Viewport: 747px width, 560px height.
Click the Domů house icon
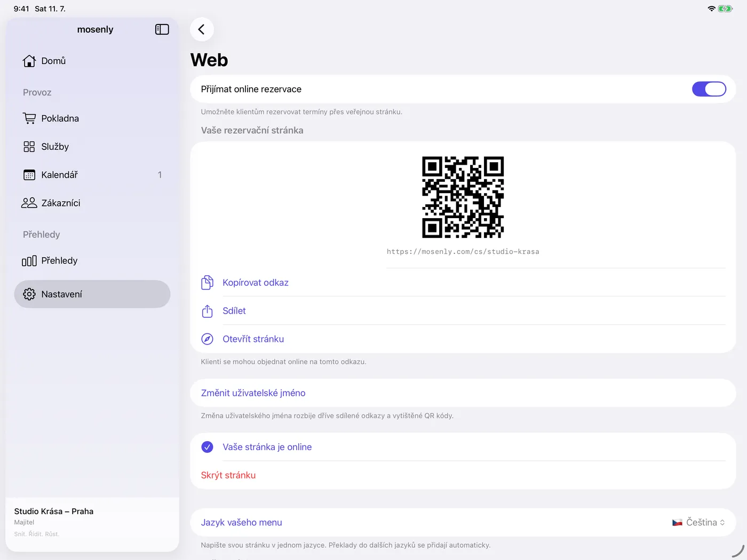pos(29,61)
